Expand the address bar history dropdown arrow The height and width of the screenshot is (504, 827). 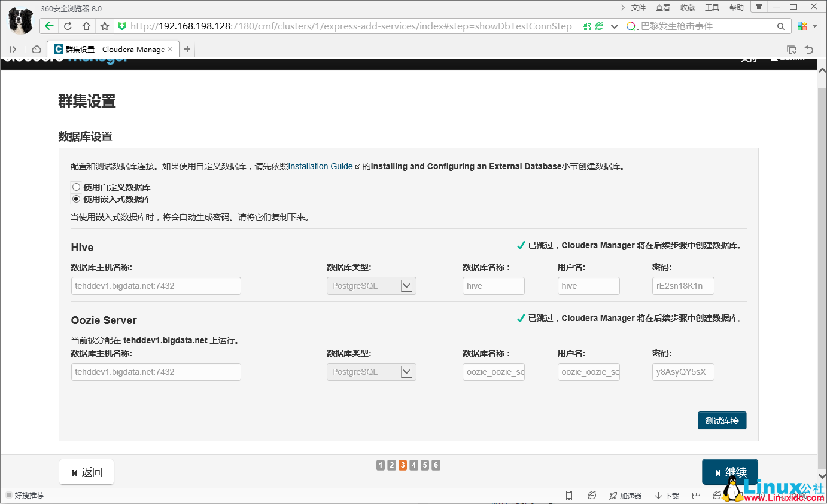(614, 26)
